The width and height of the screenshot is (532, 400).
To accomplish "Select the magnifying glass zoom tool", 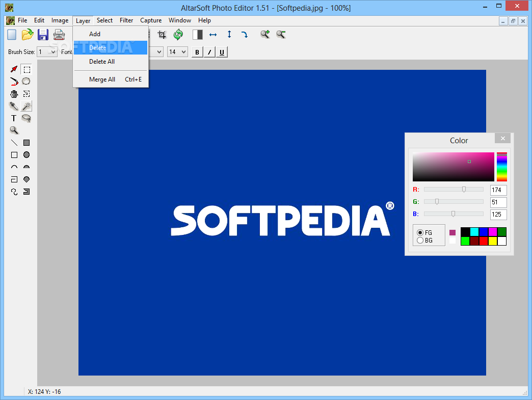I will pyautogui.click(x=14, y=130).
